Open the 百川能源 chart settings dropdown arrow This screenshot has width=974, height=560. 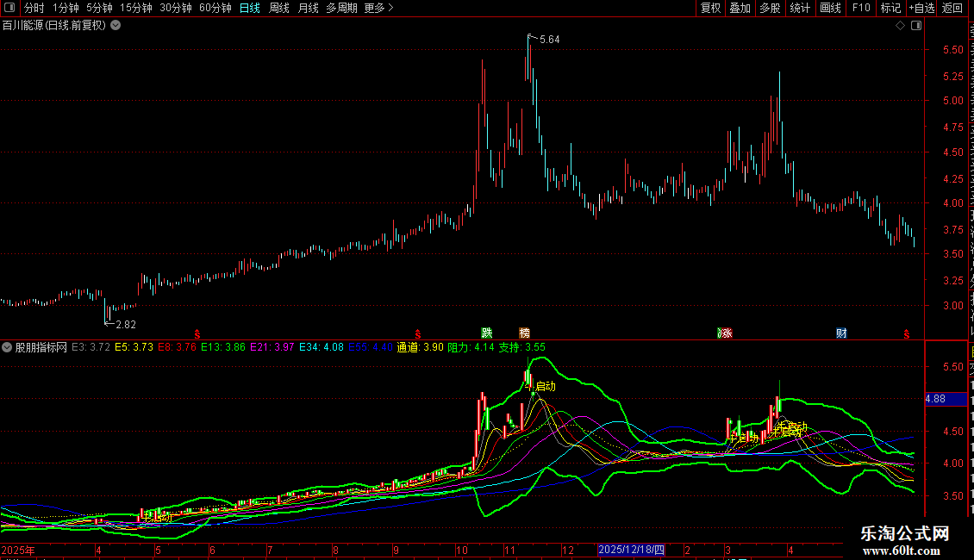[116, 26]
